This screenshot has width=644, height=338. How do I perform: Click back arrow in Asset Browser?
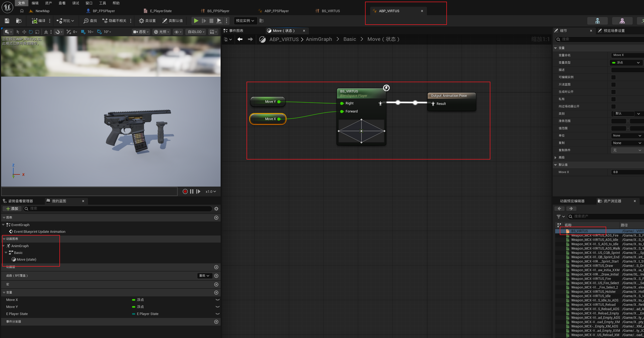point(559,208)
